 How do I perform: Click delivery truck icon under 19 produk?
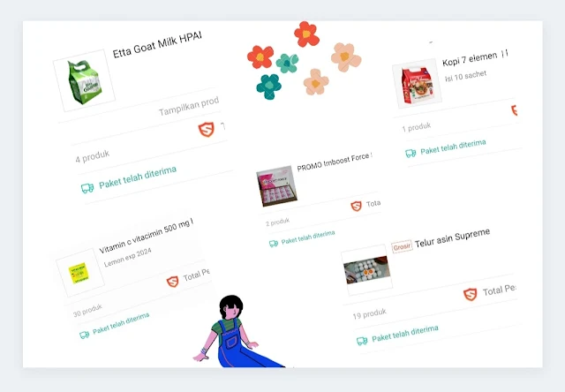pyautogui.click(x=362, y=341)
